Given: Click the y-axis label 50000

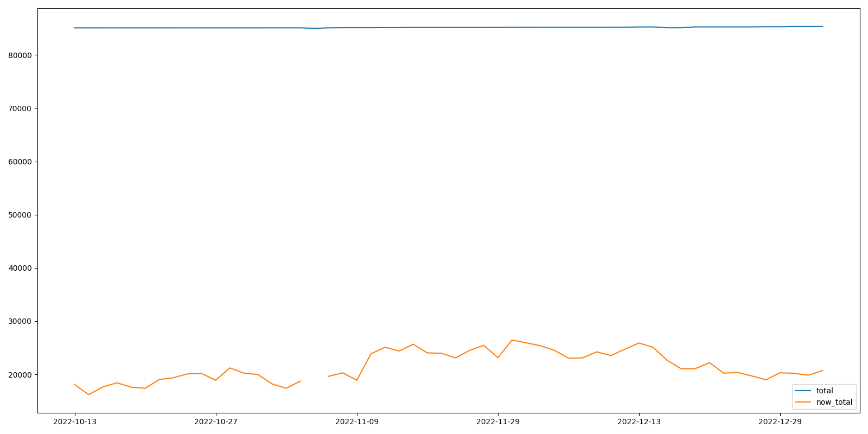Looking at the screenshot, I should [x=21, y=215].
